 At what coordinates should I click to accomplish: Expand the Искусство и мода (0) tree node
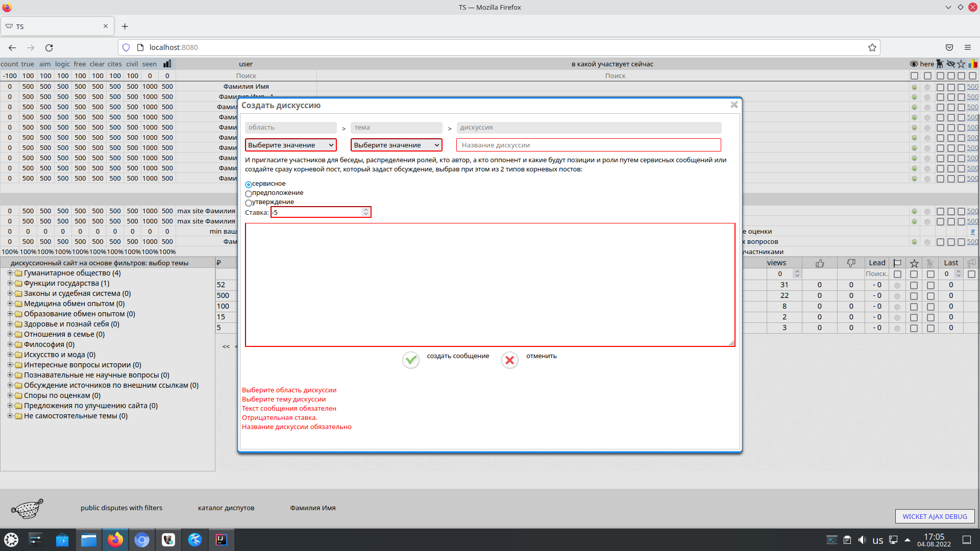click(x=10, y=355)
